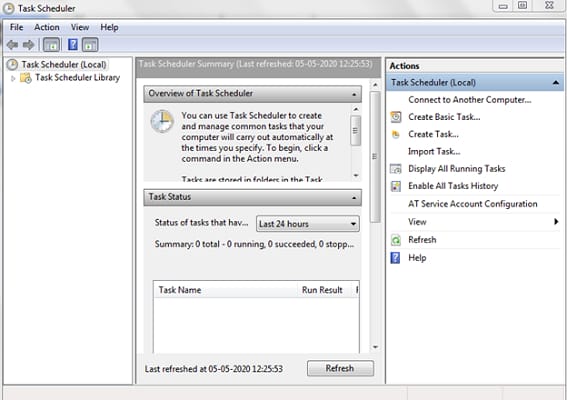Viewport: 567px width, 400px height.
Task: Click the summary pane scrollbar thumb
Action: coord(375,157)
